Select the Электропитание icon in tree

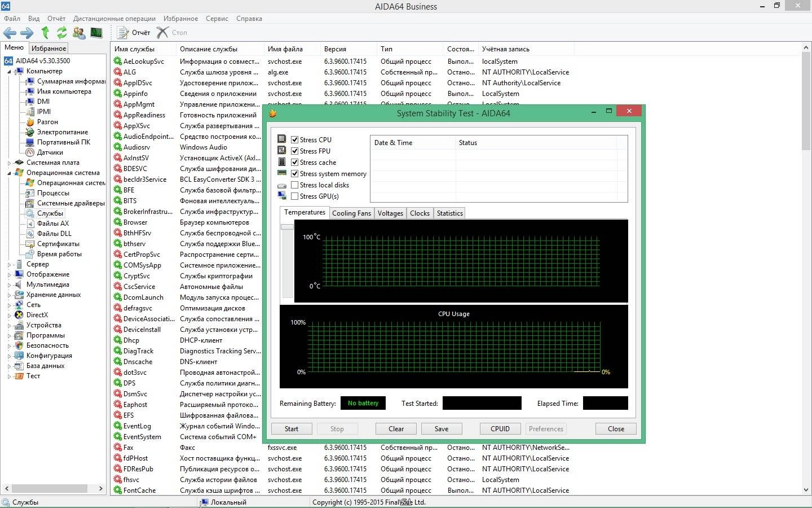click(30, 132)
